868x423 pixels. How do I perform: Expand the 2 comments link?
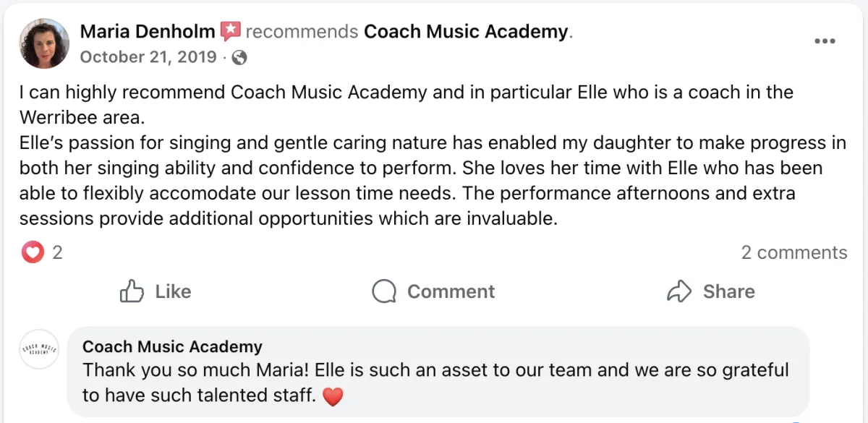click(793, 252)
